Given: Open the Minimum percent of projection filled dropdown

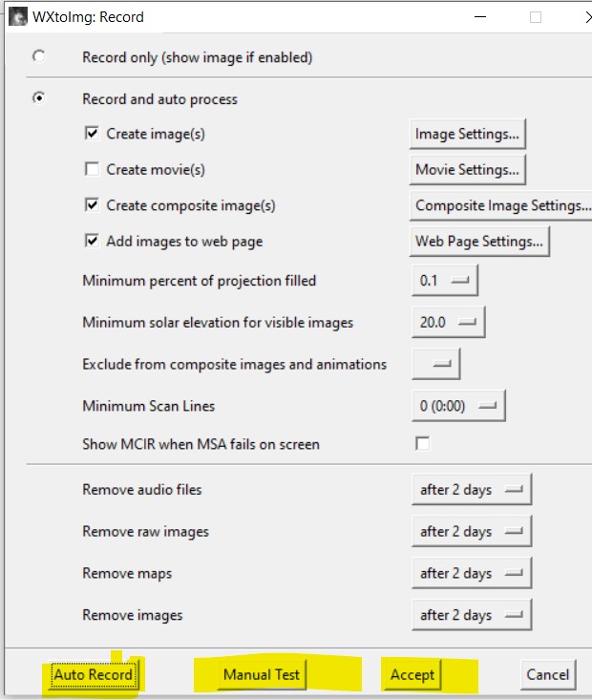Looking at the screenshot, I should [x=445, y=281].
